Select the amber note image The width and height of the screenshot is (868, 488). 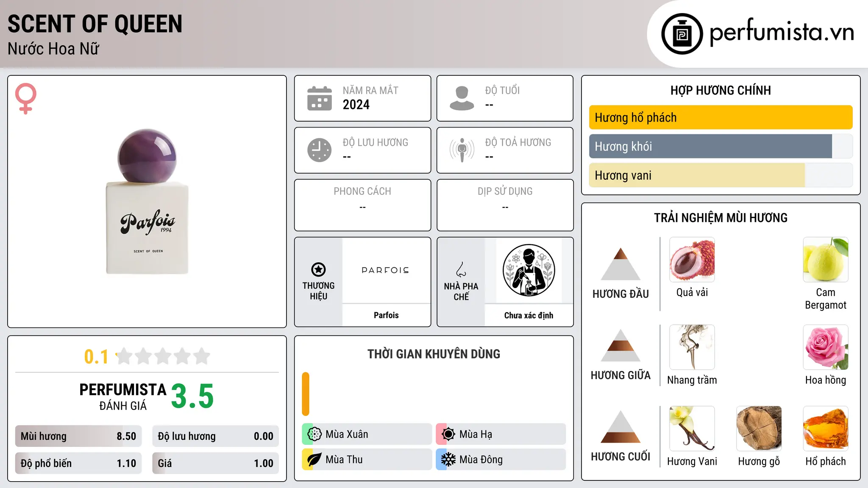pos(826,429)
